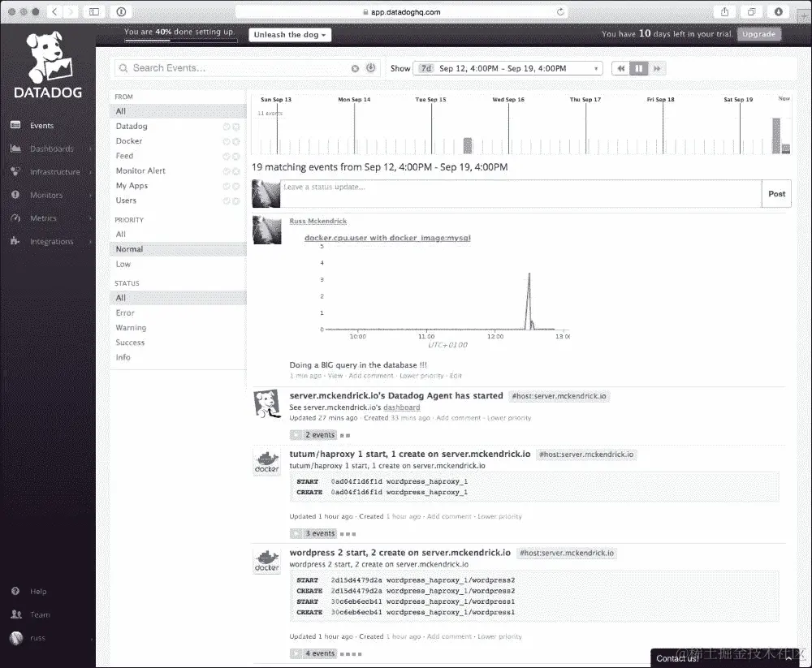Click the Docker icon beside tutum/haproxy event

click(266, 462)
